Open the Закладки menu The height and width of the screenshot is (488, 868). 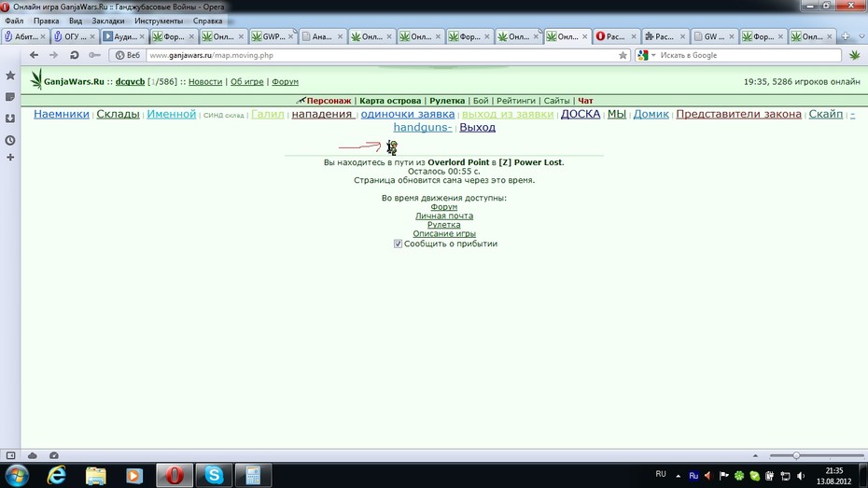click(108, 21)
